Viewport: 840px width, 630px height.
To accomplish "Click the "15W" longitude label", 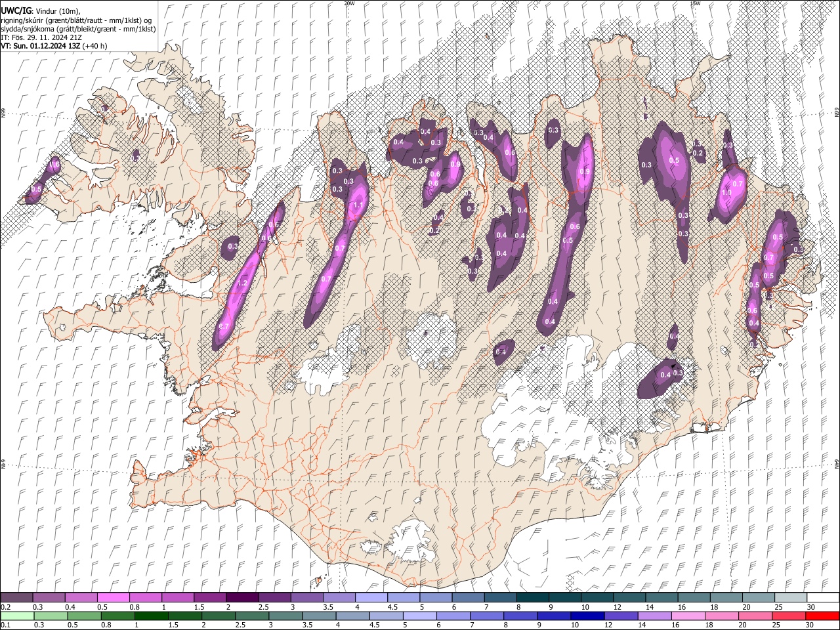I will (695, 3).
